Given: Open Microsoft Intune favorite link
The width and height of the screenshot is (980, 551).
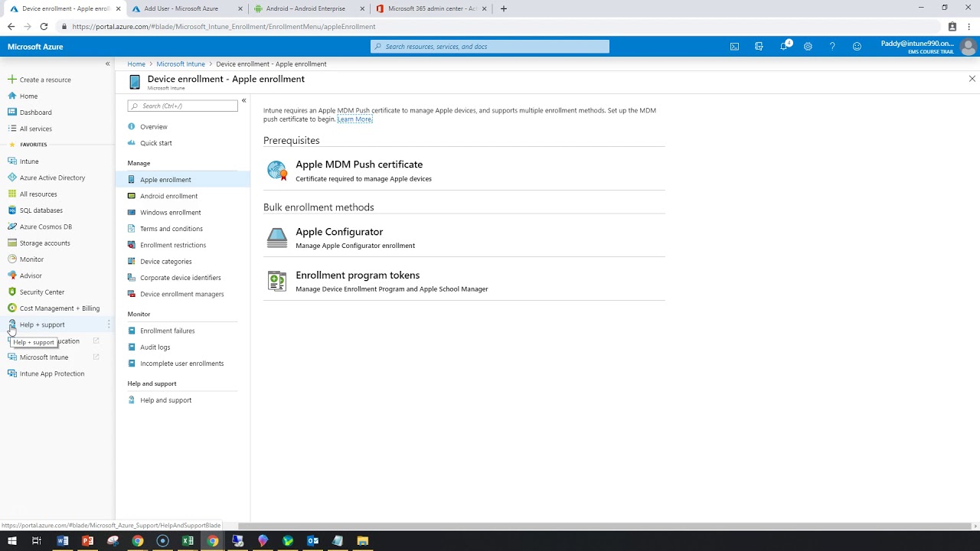Looking at the screenshot, I should pyautogui.click(x=44, y=357).
